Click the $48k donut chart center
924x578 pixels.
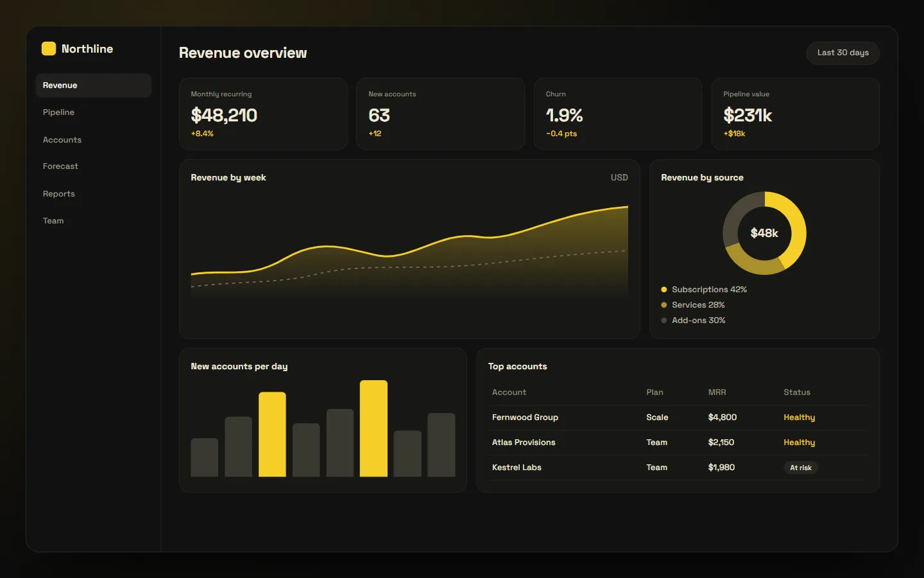pos(764,233)
